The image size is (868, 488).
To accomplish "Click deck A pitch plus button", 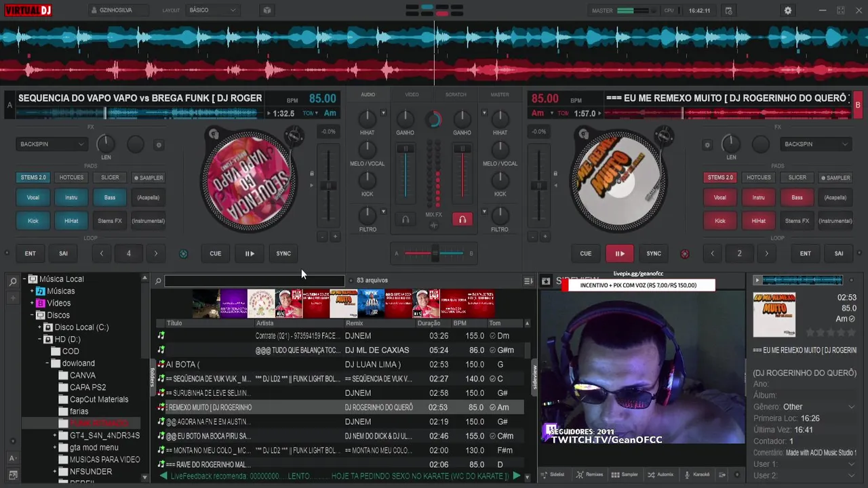I will pos(335,237).
